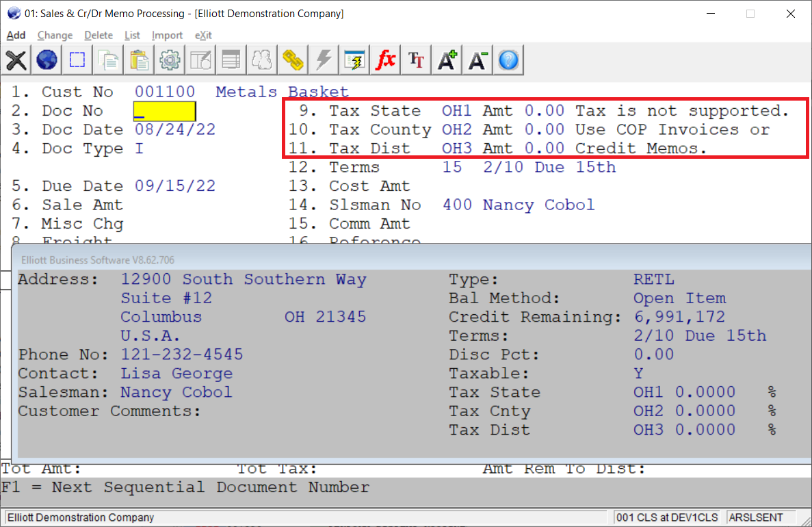Click the Tax Dist code OH3 in field 11
Viewport: 812px width, 527px height.
point(457,149)
